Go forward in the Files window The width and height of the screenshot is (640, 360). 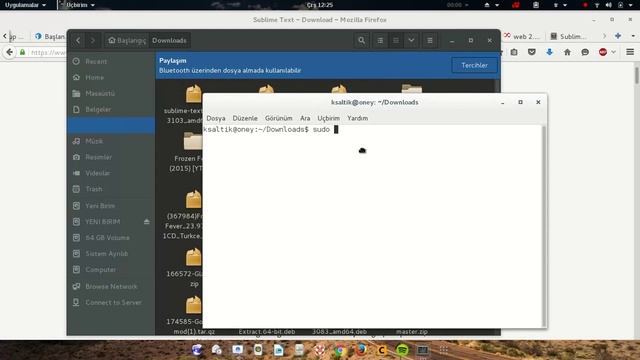tap(93, 40)
